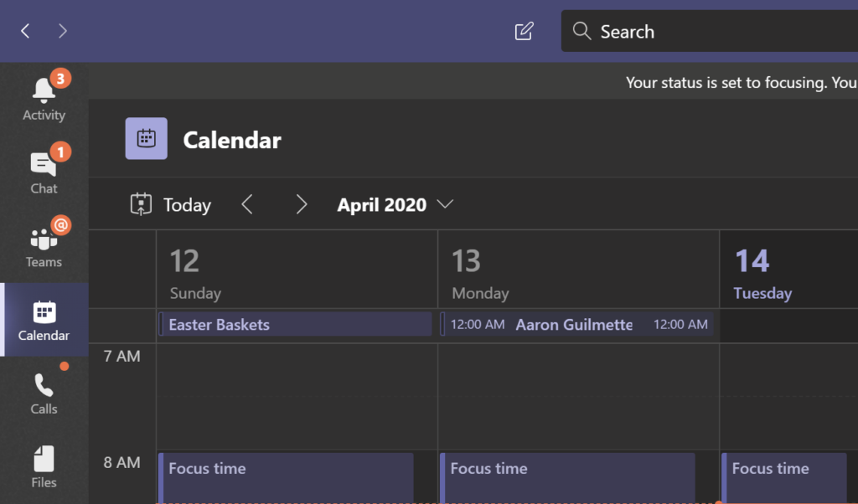Advance to next week with the right chevron
This screenshot has width=858, height=504.
[302, 204]
